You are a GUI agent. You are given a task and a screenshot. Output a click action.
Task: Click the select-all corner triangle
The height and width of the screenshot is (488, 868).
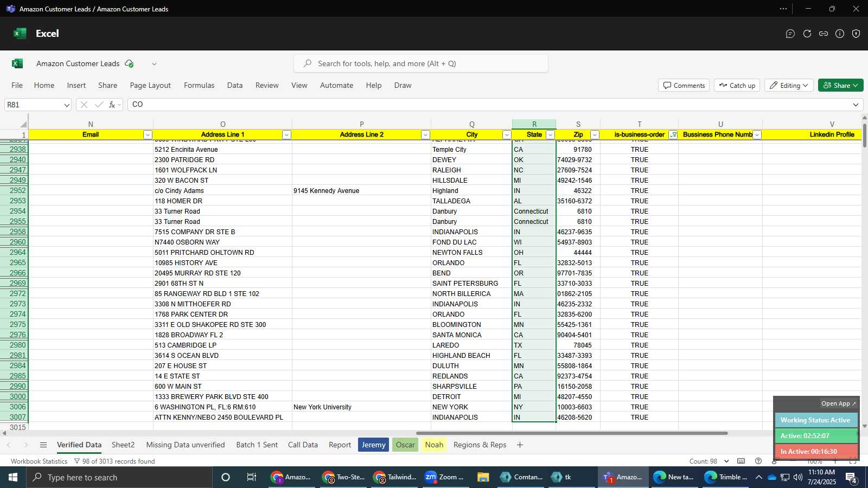[23, 124]
